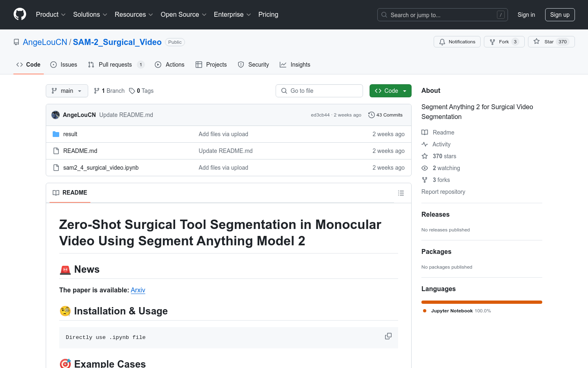Open the Resources menu
This screenshot has height=368, width=588.
[134, 14]
